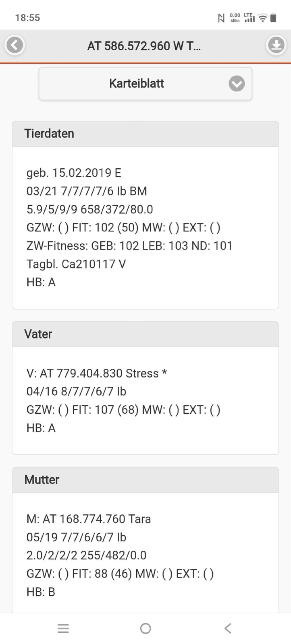
Task: Tap the Tierdaten section header
Action: tap(145, 134)
